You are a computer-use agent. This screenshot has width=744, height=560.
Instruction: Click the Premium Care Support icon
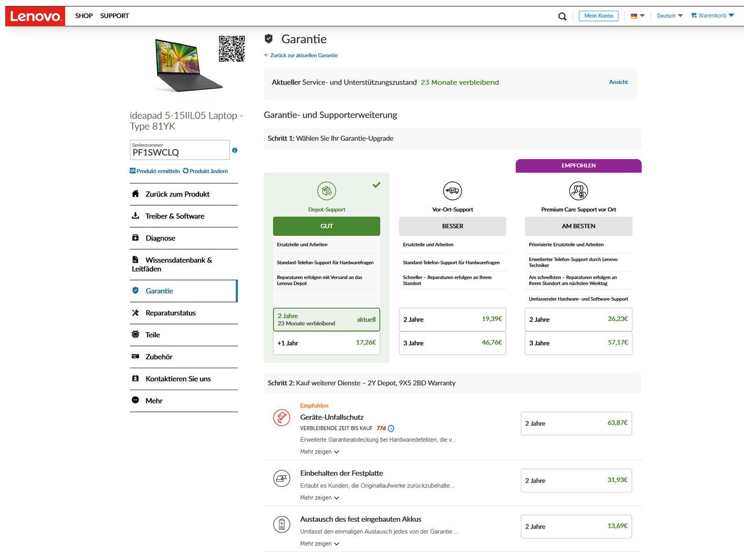coord(578,191)
